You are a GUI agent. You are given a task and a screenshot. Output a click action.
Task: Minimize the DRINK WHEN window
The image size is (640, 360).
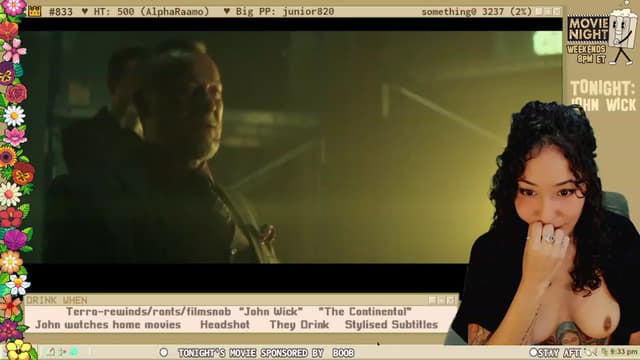click(x=432, y=300)
